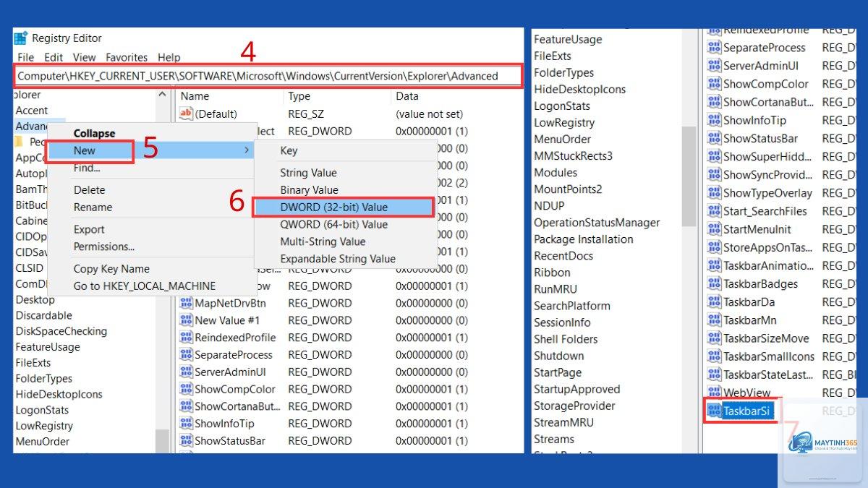The image size is (868, 488).
Task: Select the Shell Folders key
Action: tap(566, 339)
